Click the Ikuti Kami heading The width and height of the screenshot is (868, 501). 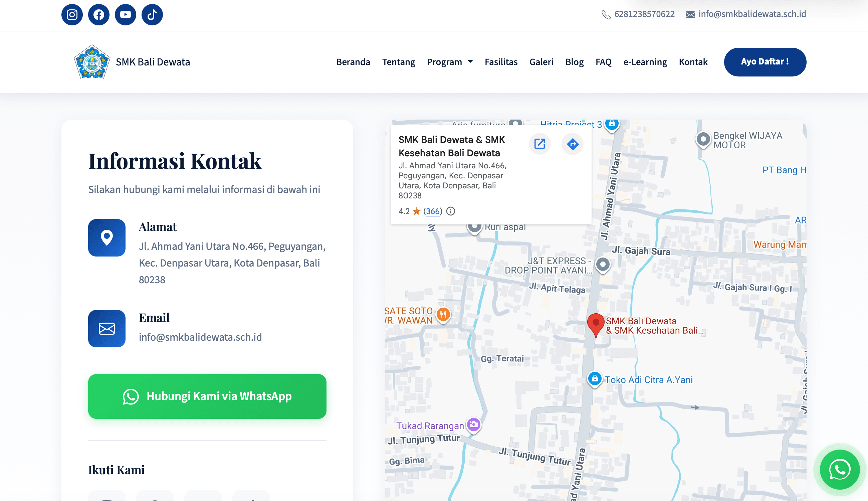pos(116,470)
